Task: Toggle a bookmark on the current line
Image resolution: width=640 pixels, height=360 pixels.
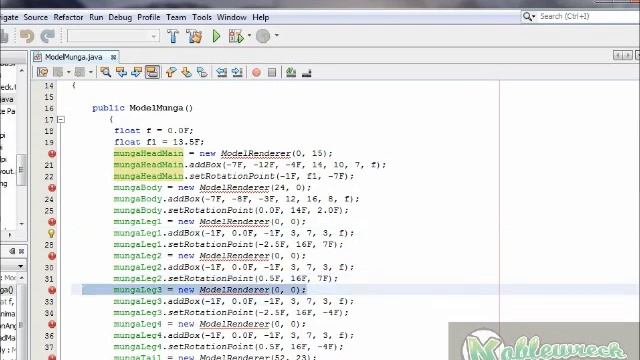Action: click(202, 72)
